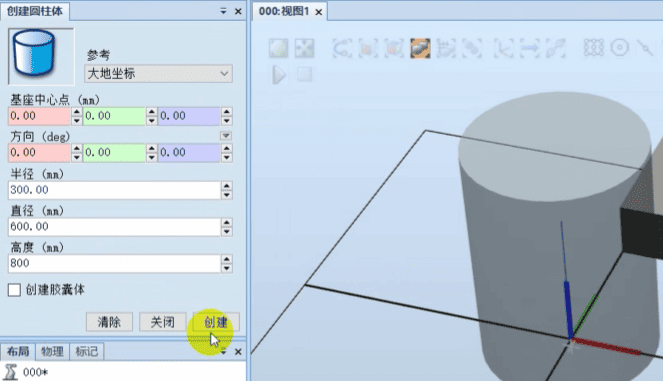Image resolution: width=663 pixels, height=381 pixels.
Task: Open the 创建圆柱体 panel options arrow
Action: click(x=223, y=11)
